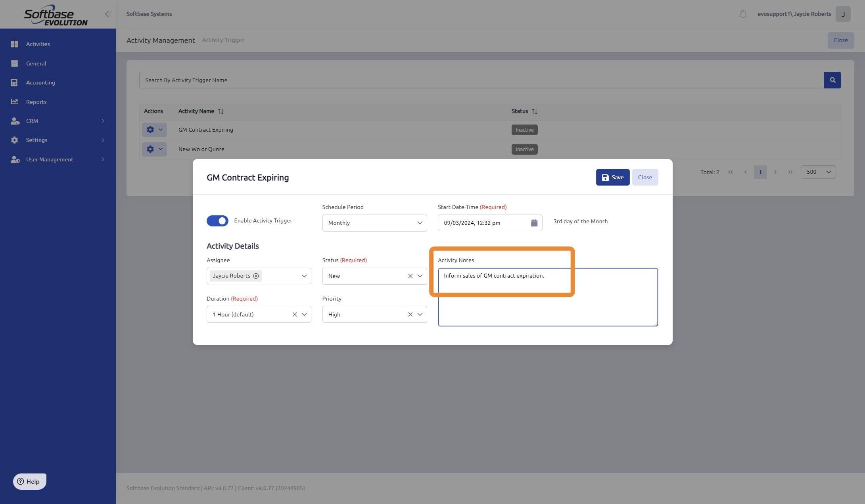This screenshot has width=865, height=504.
Task: Save the GM Contract Expiring trigger
Action: tap(612, 177)
